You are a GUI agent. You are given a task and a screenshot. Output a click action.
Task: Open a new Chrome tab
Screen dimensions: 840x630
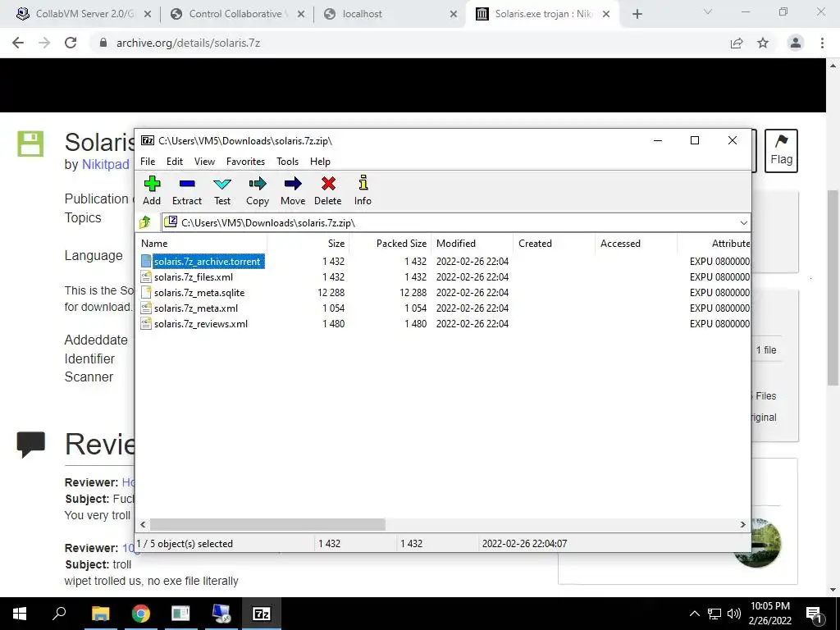pos(637,14)
